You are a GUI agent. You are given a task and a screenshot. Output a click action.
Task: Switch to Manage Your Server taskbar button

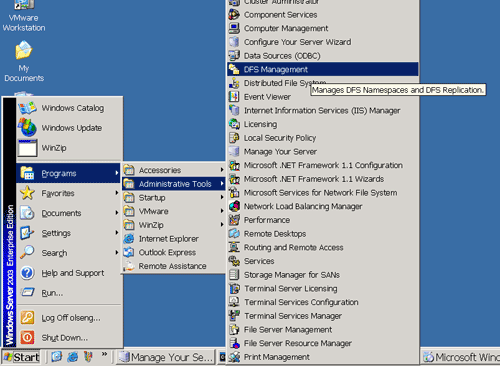(x=166, y=357)
